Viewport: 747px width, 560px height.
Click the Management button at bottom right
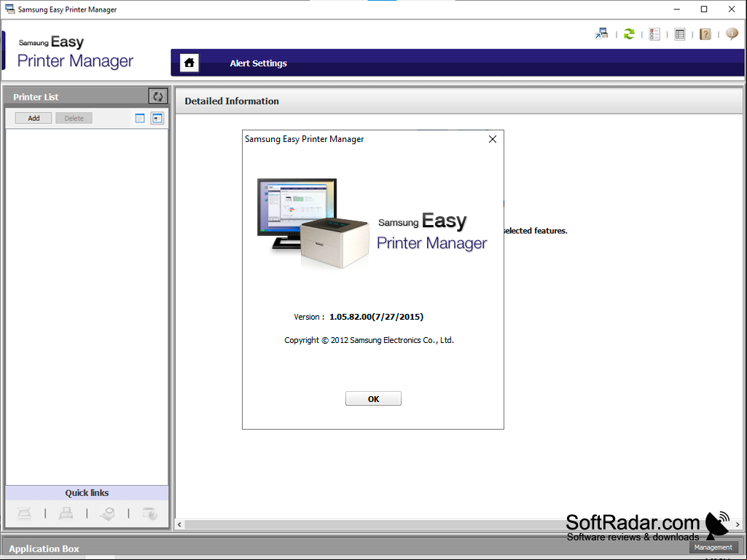pyautogui.click(x=713, y=548)
